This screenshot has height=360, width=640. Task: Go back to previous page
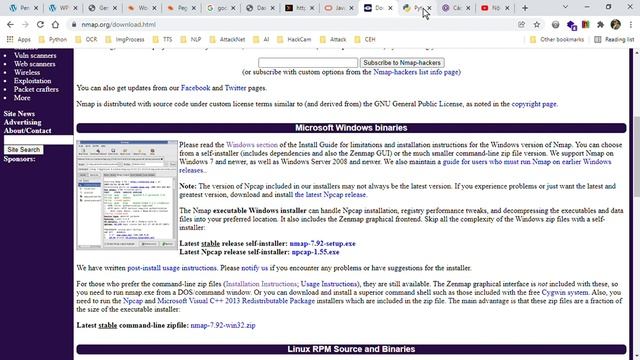coord(10,24)
